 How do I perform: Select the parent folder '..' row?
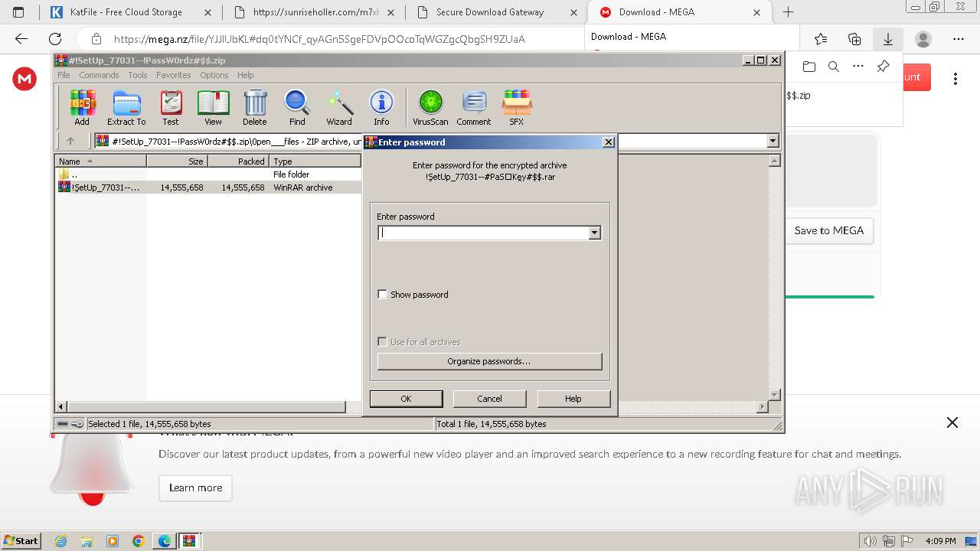coord(208,174)
